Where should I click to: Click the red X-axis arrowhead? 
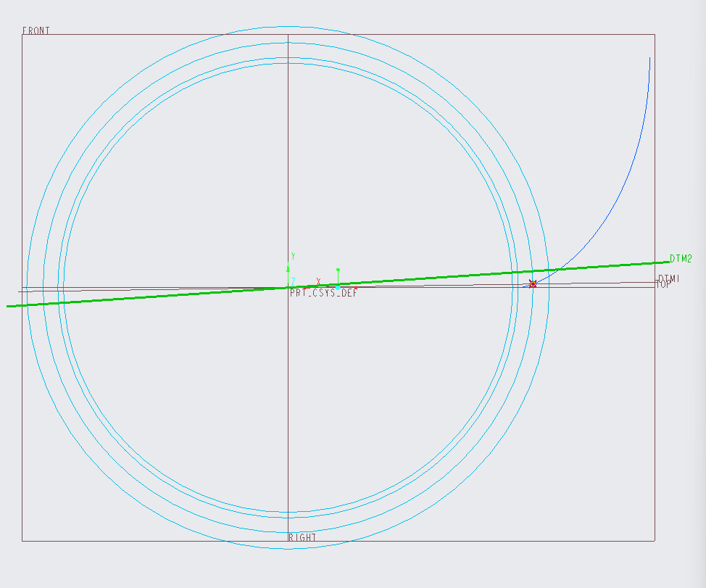356,287
